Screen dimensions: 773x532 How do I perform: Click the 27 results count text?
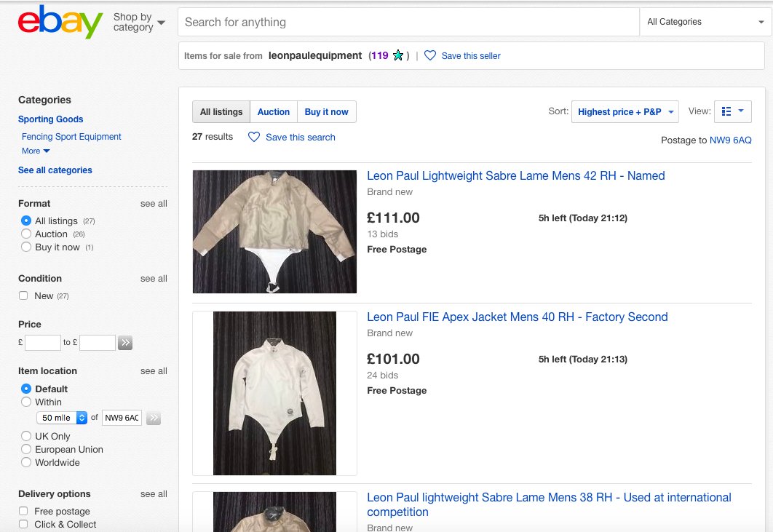click(213, 137)
